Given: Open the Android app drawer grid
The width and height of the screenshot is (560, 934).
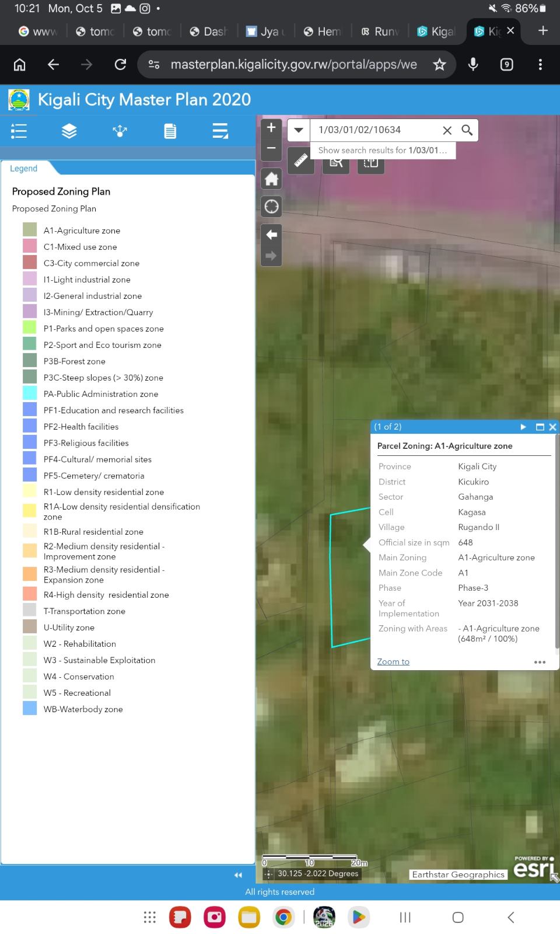Looking at the screenshot, I should [150, 917].
